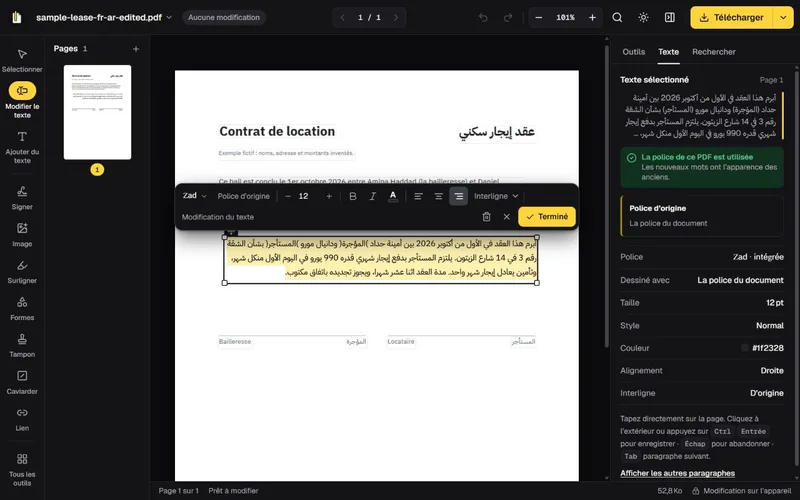Cancel the text edit with X icon
This screenshot has width=800, height=500.
506,217
